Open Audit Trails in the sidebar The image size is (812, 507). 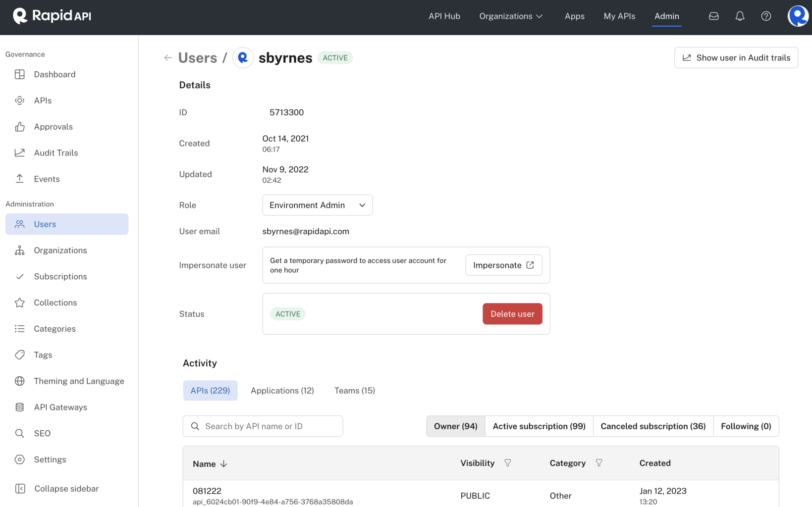67,152
